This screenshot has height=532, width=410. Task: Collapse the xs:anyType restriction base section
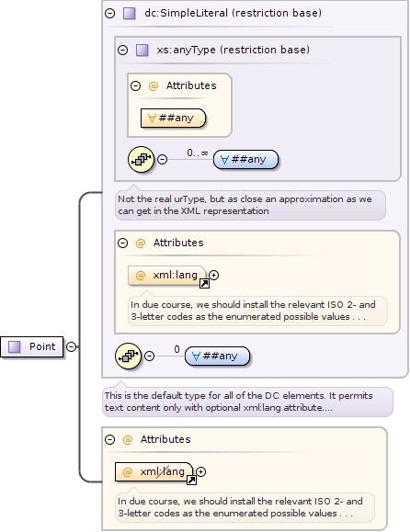[122, 51]
